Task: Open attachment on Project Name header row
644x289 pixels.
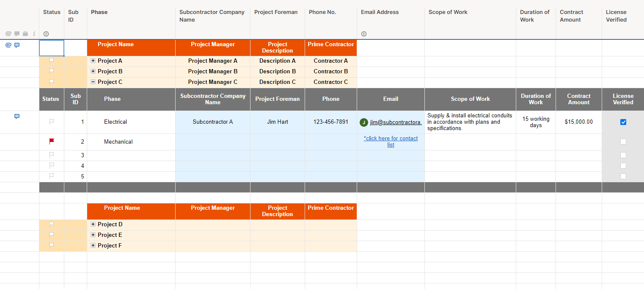Action: 8,45
